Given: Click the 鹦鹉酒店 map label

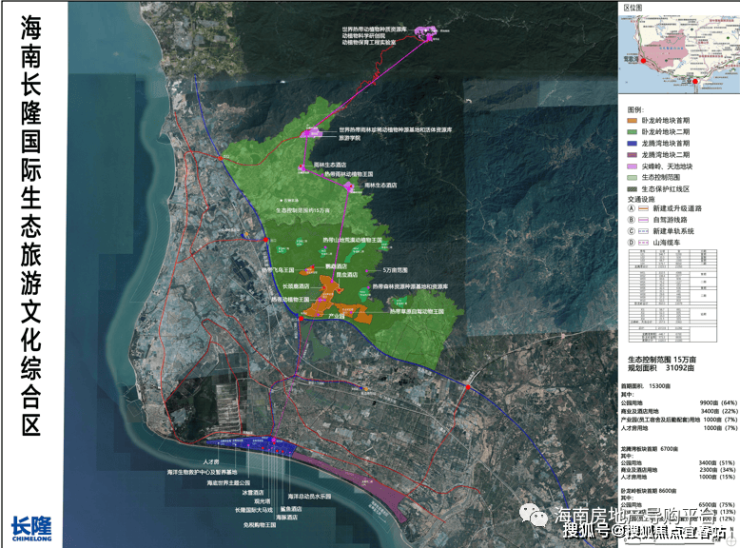Looking at the screenshot, I should point(336,266).
